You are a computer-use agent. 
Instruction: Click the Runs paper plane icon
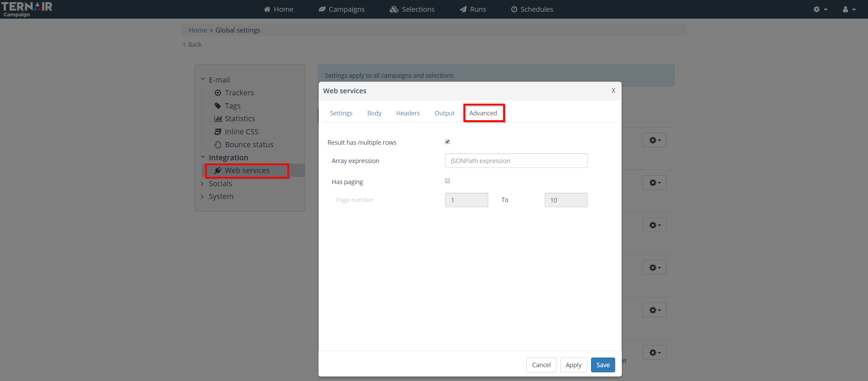(463, 9)
